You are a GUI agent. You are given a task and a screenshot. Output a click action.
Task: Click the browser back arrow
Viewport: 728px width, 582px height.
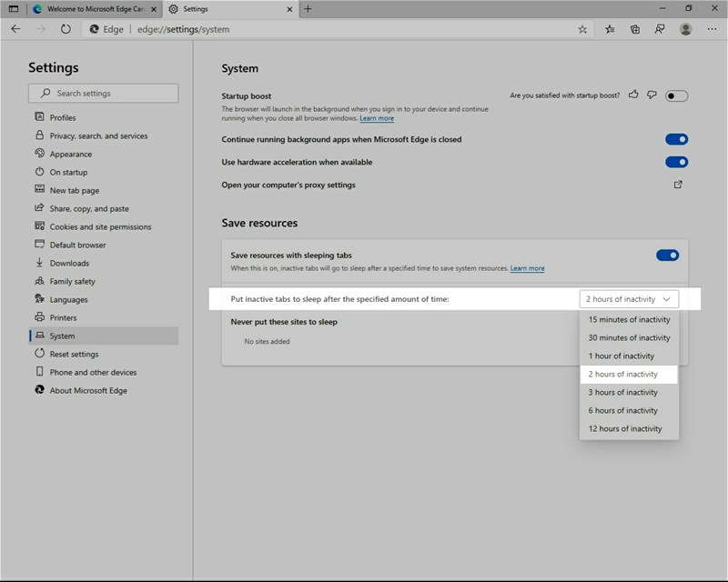[x=15, y=29]
